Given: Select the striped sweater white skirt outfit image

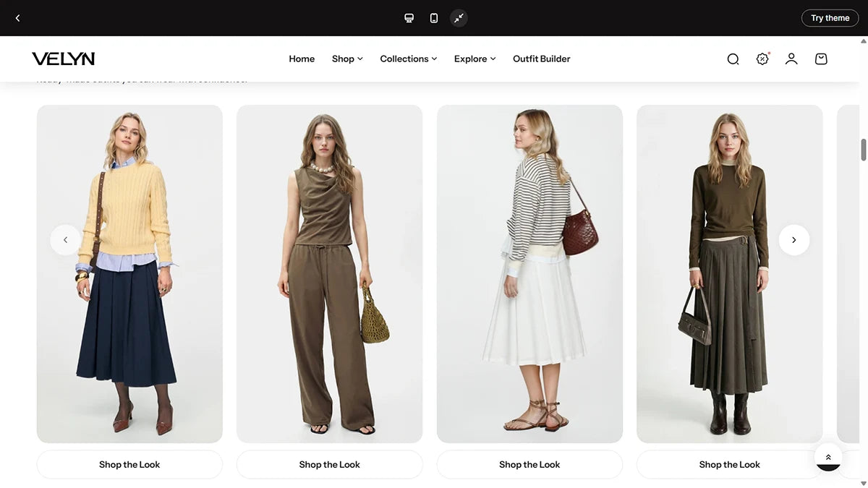Looking at the screenshot, I should (x=529, y=273).
